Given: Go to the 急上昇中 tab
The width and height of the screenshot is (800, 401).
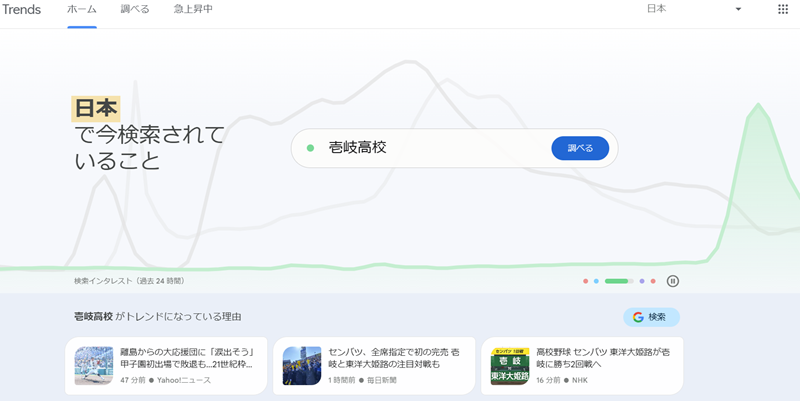Looking at the screenshot, I should [193, 9].
